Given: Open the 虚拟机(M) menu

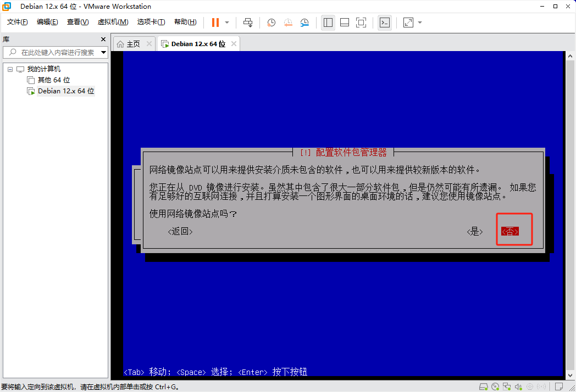Looking at the screenshot, I should click(113, 22).
